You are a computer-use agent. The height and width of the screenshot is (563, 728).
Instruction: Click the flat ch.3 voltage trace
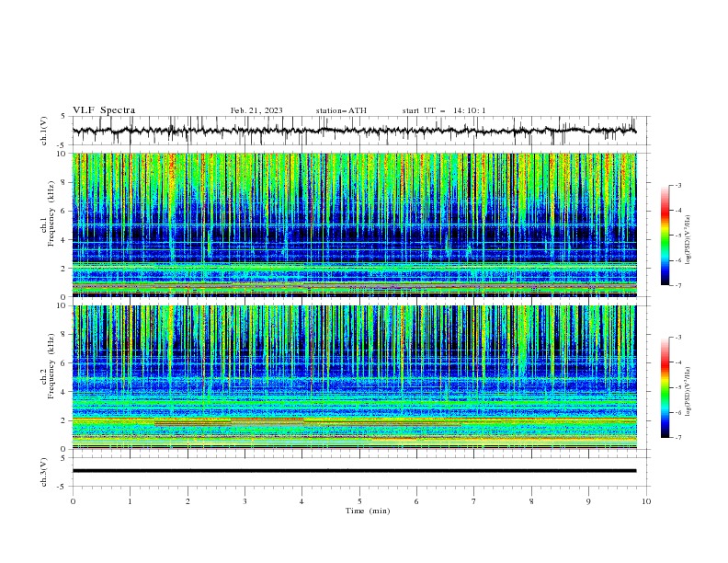click(354, 471)
